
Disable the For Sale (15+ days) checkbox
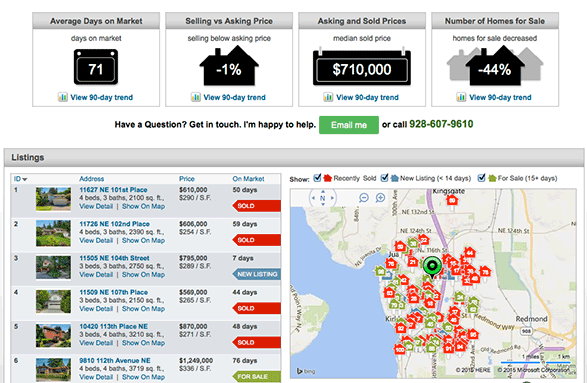pyautogui.click(x=481, y=178)
